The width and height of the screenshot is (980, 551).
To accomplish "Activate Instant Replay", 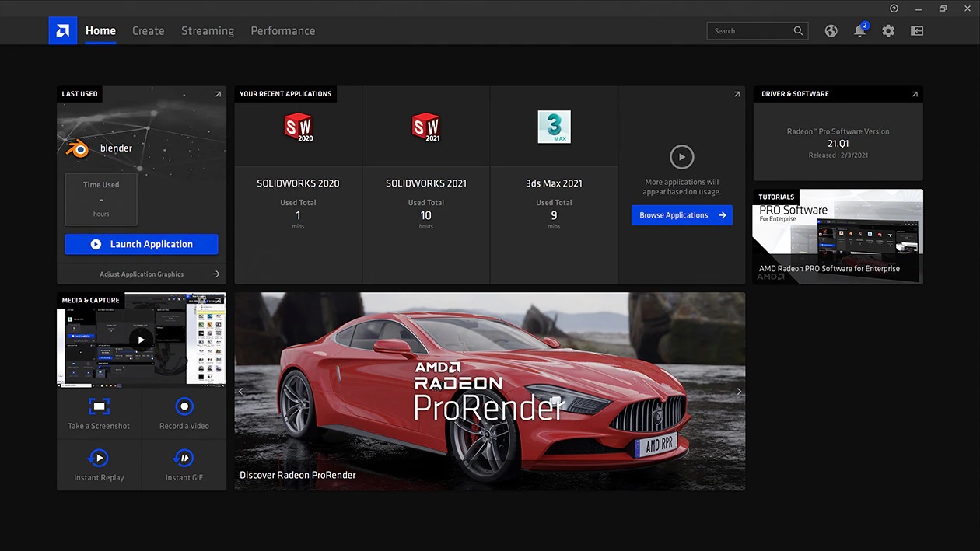I will tap(99, 458).
